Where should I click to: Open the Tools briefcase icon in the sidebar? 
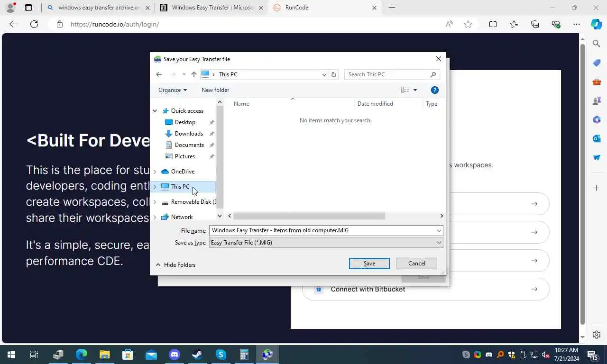[597, 82]
